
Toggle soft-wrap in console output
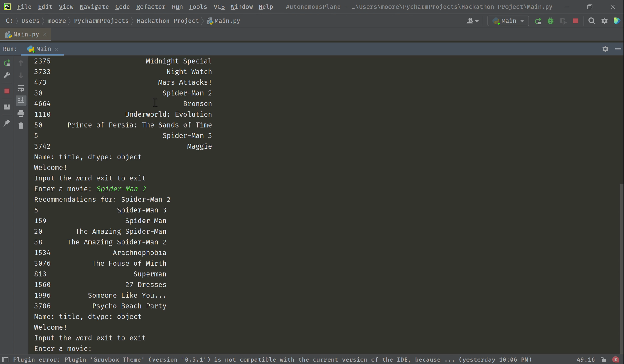[21, 88]
